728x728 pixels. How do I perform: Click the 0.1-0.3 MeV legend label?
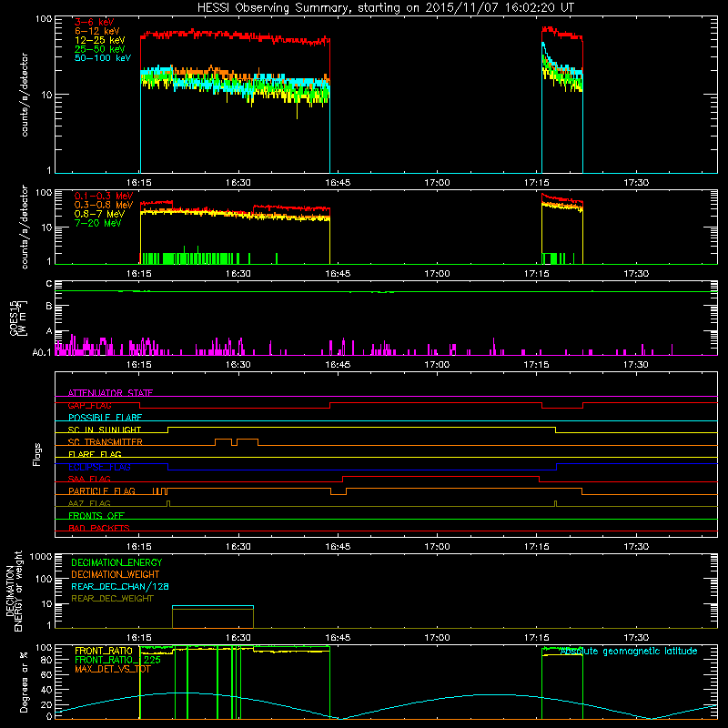click(x=104, y=196)
